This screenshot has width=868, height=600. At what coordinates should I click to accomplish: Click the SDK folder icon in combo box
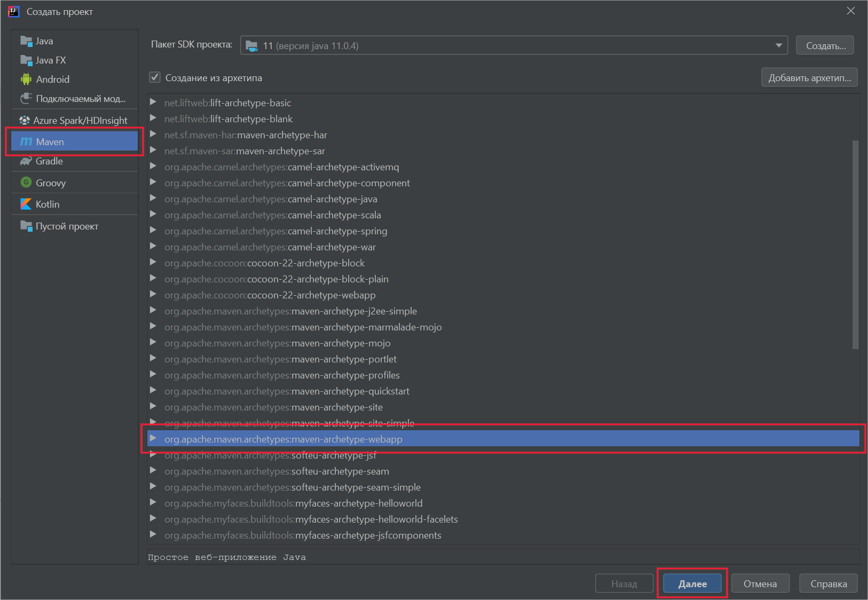(x=251, y=46)
